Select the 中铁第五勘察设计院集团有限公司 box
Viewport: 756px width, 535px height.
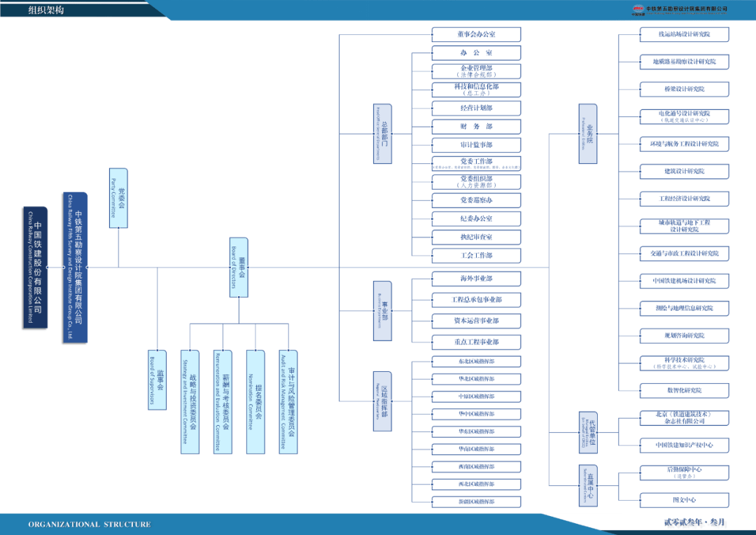(75, 267)
